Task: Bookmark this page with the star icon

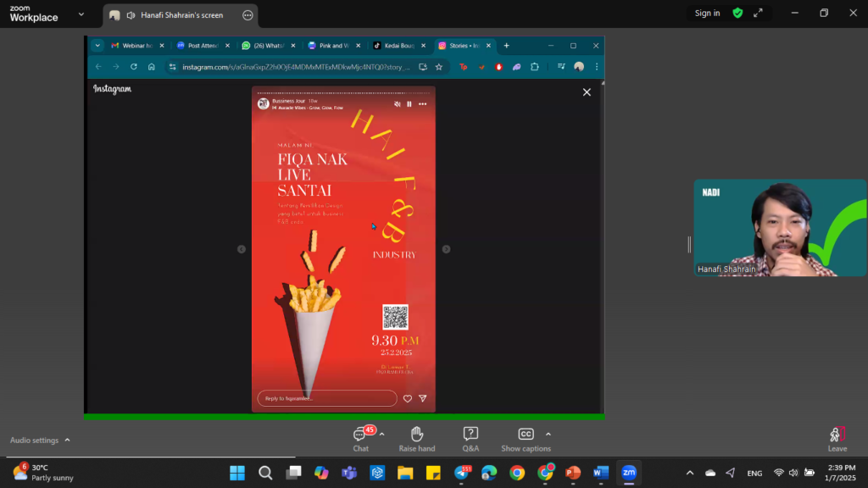Action: coord(439,67)
